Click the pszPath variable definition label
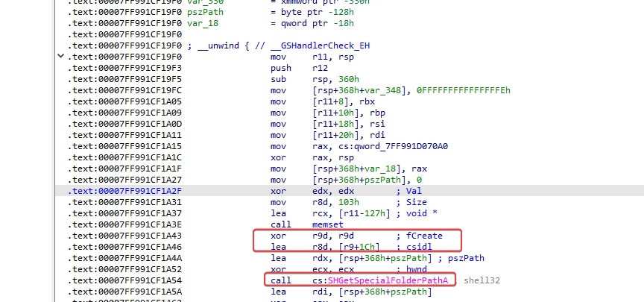 point(205,13)
